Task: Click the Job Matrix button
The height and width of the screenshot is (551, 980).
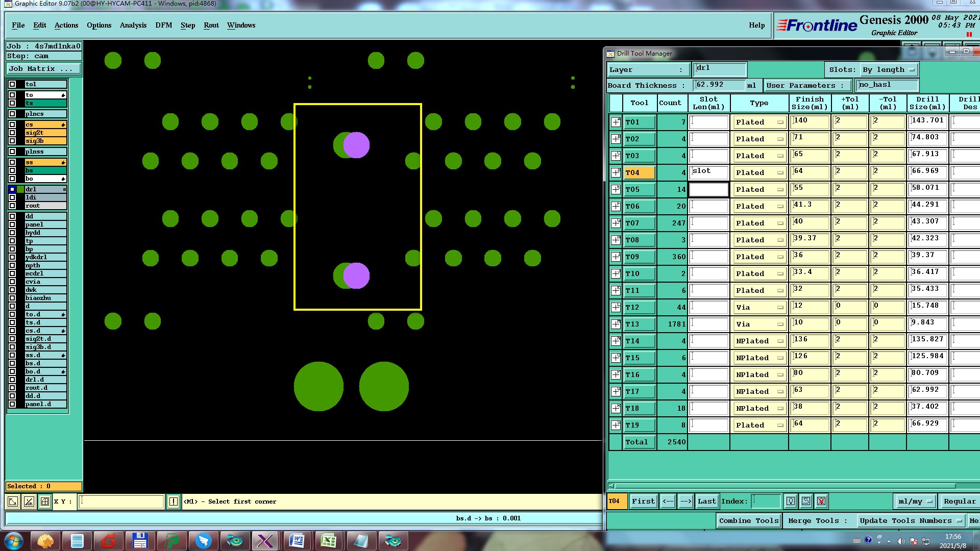Action: (x=43, y=68)
